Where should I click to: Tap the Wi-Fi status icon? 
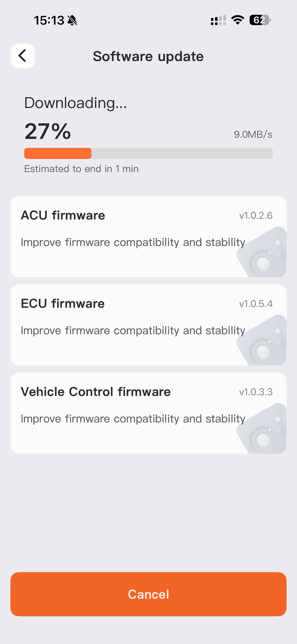pos(237,20)
